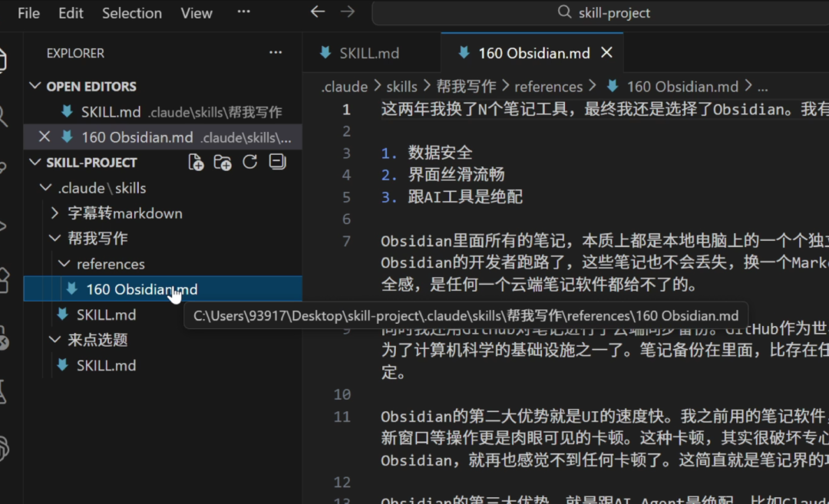829x504 pixels.
Task: Open SKILL.md under 帮我写作 folder
Action: [106, 315]
